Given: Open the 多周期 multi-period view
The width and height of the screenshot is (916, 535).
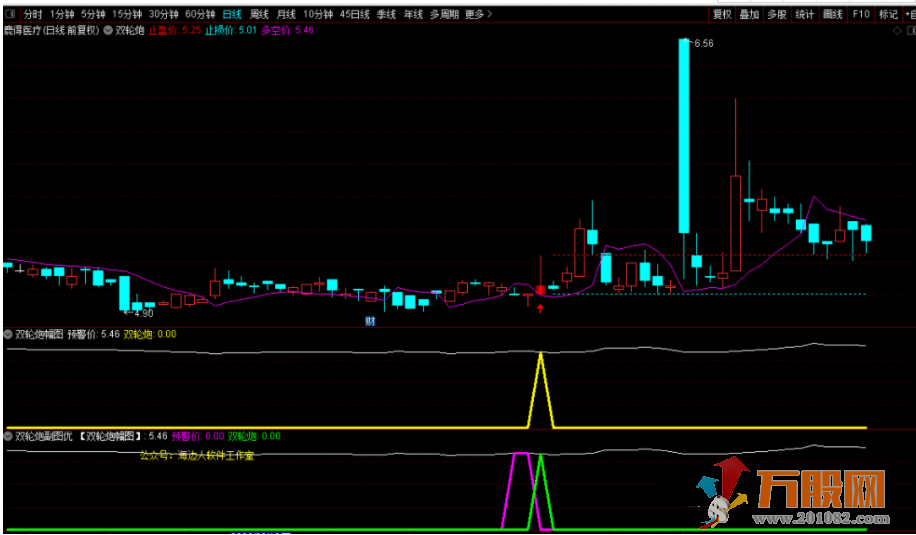Looking at the screenshot, I should click(x=444, y=14).
